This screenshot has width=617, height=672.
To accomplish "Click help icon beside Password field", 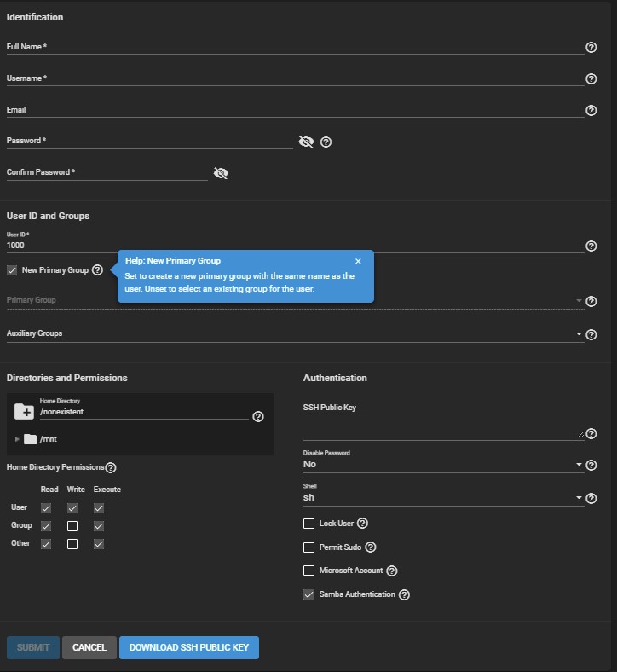I will point(326,142).
